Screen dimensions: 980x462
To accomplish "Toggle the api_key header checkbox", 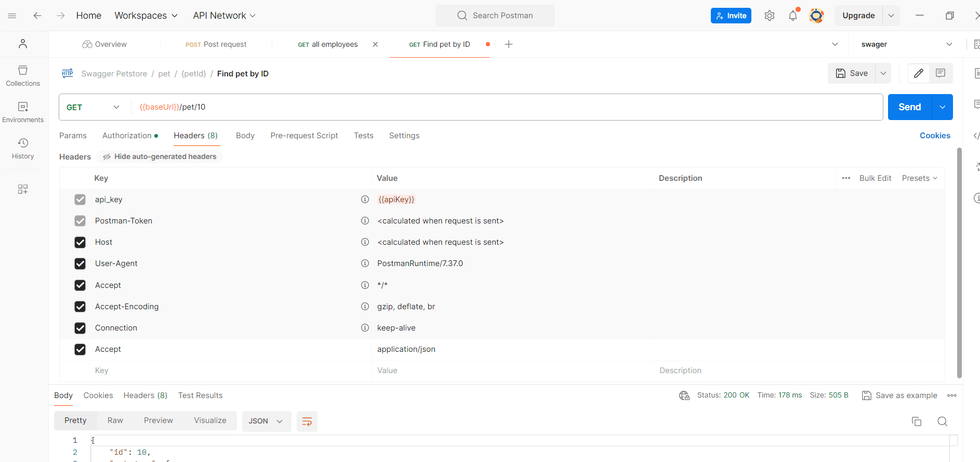I will (x=80, y=200).
